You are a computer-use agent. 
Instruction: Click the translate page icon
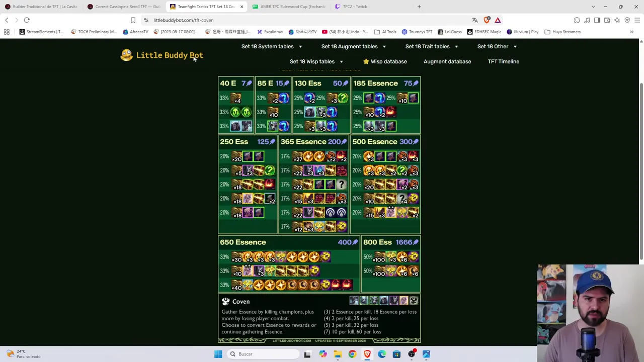pos(474,20)
